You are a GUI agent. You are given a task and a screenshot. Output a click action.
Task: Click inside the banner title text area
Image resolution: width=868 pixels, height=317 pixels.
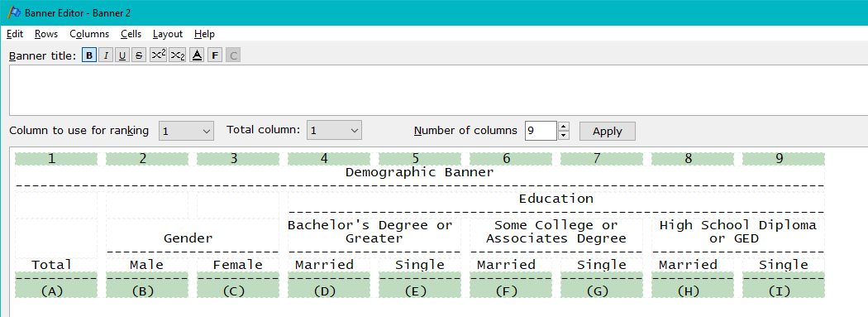click(x=438, y=89)
